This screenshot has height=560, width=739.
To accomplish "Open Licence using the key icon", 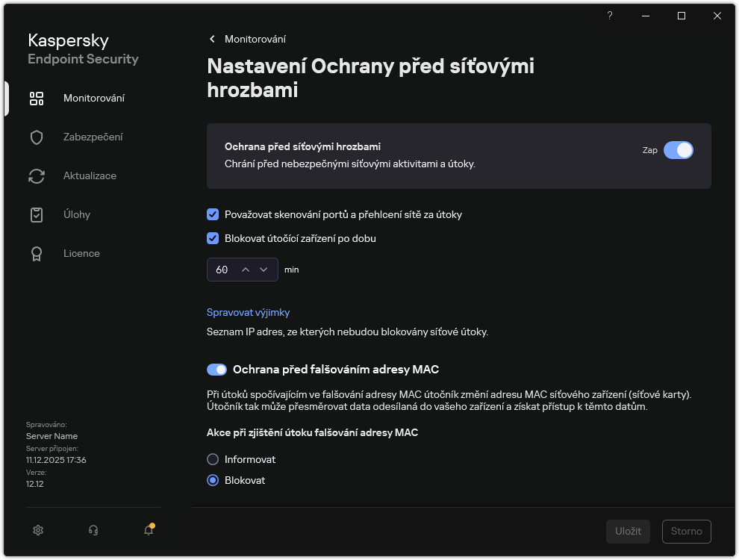I will [37, 253].
